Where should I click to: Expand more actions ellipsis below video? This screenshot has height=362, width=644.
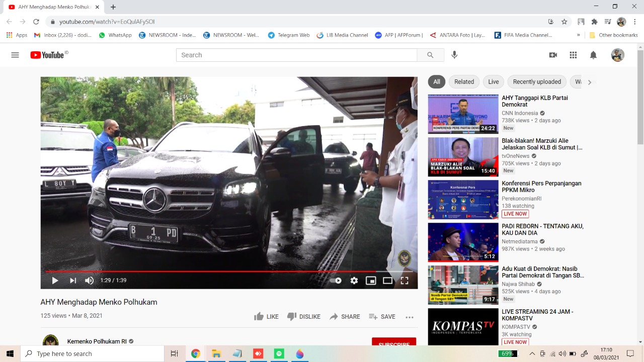(410, 317)
